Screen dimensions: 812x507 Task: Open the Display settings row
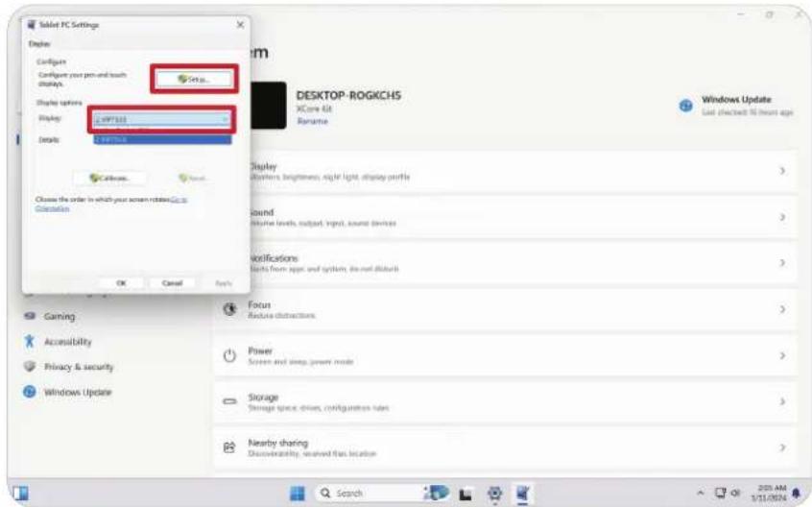[506, 171]
